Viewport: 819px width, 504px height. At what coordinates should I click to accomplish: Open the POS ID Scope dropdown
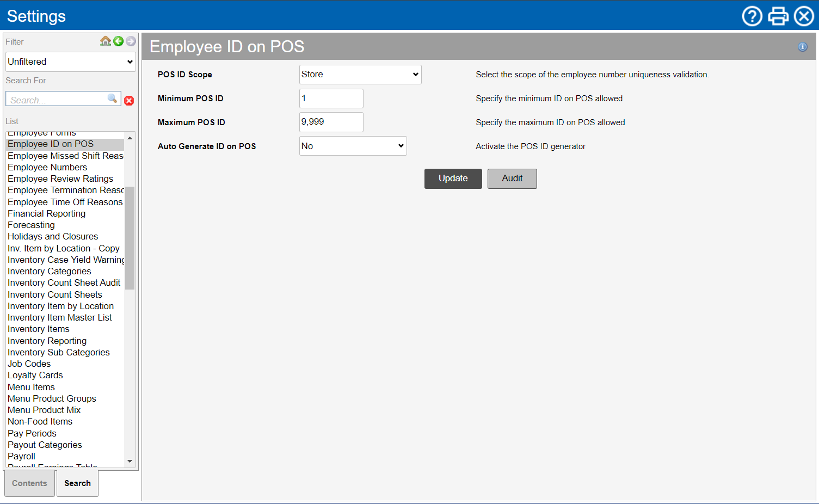coord(360,75)
